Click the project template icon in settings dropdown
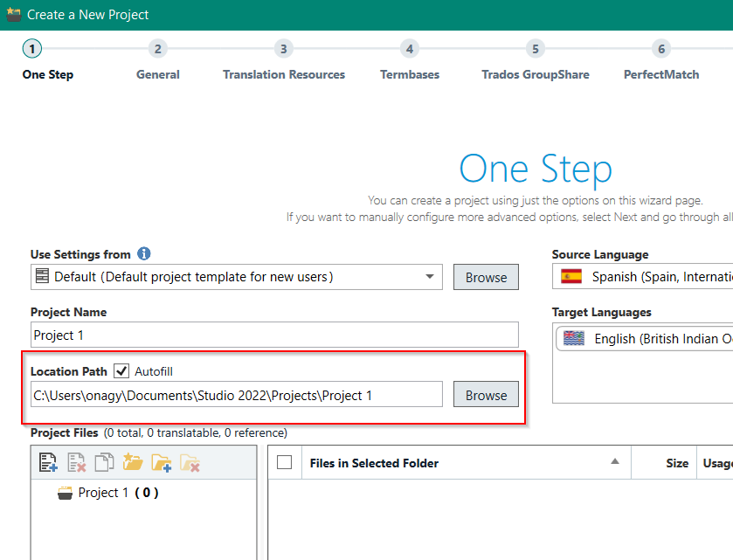Viewport: 733px width, 560px height. (x=42, y=276)
